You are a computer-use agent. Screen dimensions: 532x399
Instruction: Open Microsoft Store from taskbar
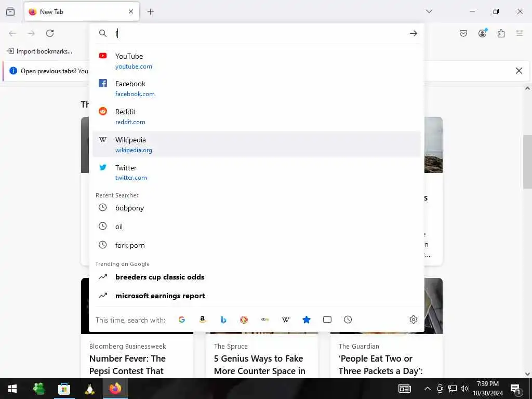64,389
